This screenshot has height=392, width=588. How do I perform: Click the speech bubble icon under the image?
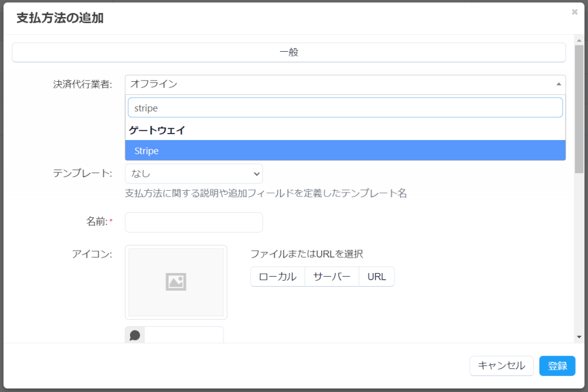[135, 335]
